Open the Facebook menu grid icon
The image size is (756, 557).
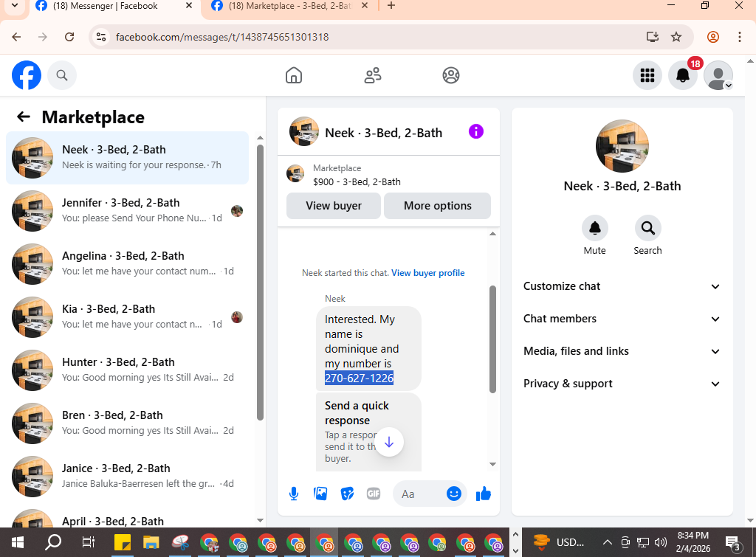[x=647, y=75]
